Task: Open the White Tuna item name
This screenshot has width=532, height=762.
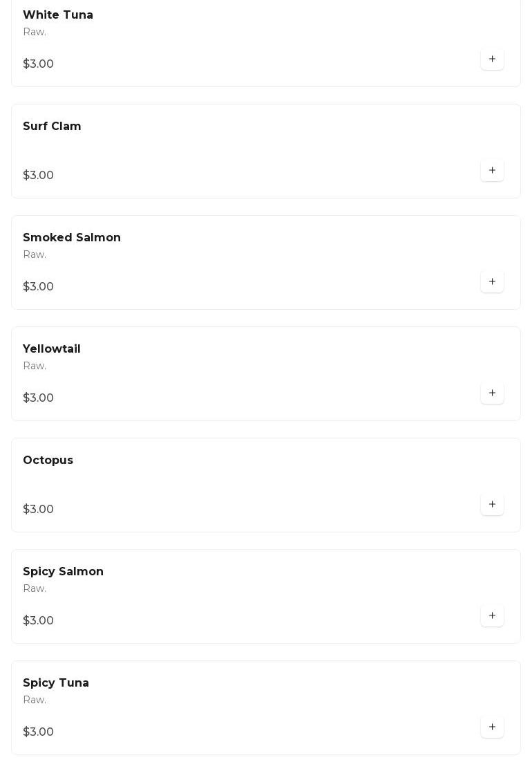Action: click(x=58, y=15)
